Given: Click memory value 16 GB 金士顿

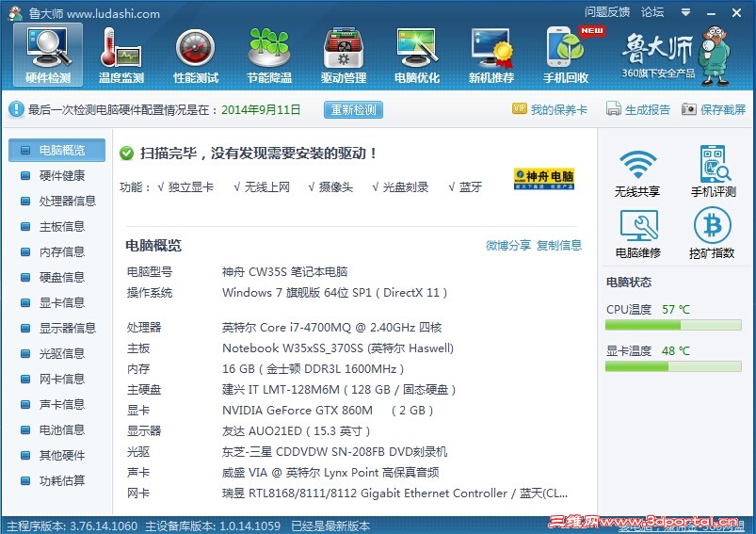Looking at the screenshot, I should pyautogui.click(x=313, y=369).
